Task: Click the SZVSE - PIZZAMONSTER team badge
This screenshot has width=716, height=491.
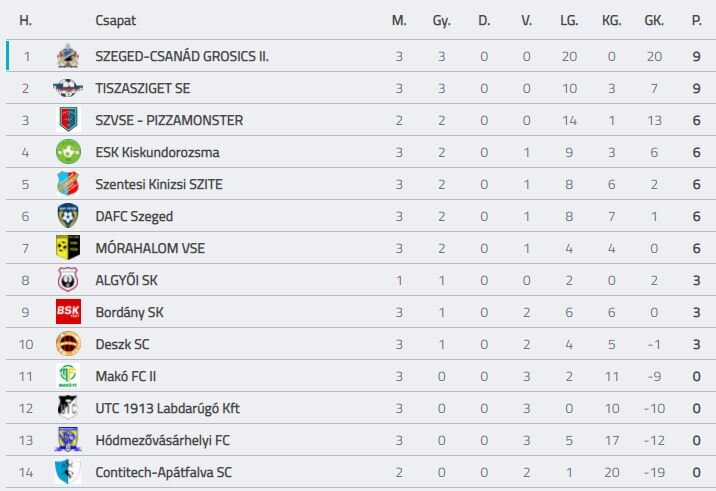Action: (x=67, y=120)
